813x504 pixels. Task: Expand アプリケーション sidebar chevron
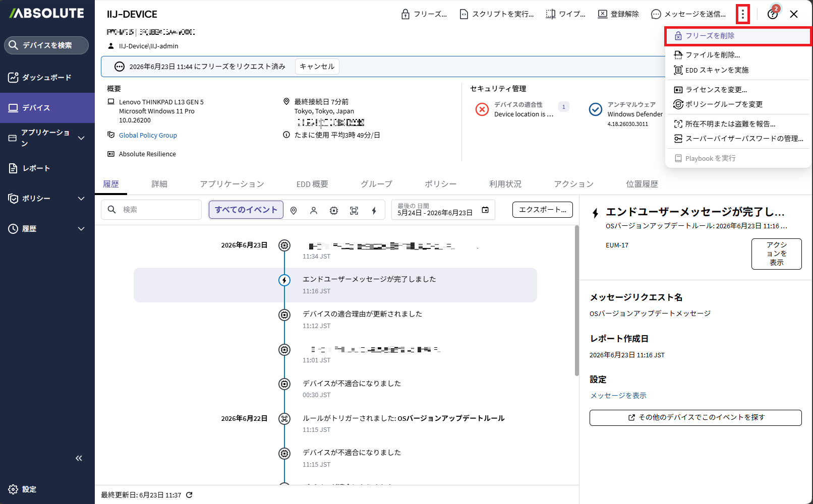pos(81,138)
